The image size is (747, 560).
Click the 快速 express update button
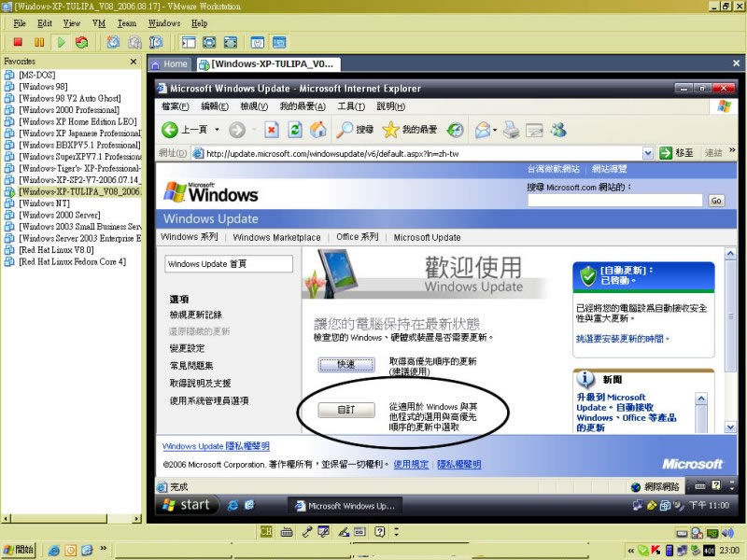(x=346, y=365)
